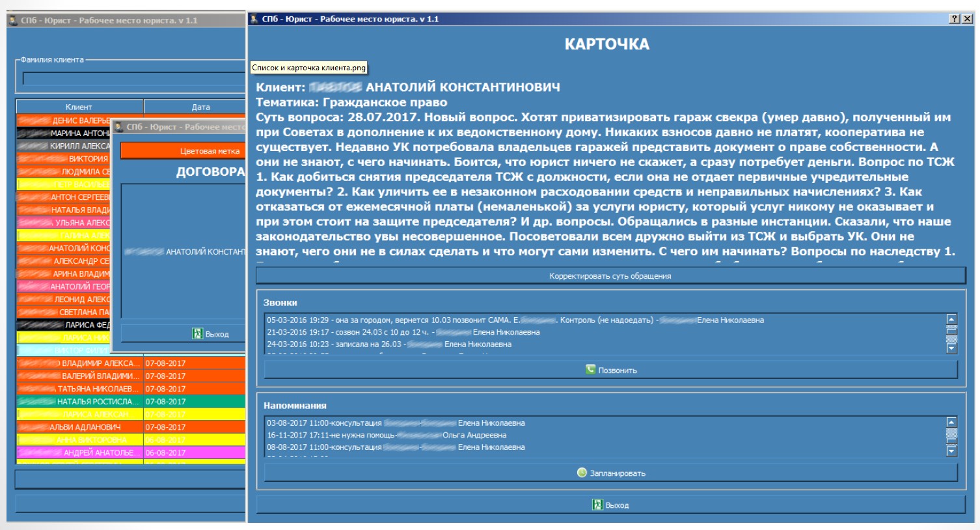Select client row МАРИНА АНТОН
The height and width of the screenshot is (530, 980).
pos(63,133)
